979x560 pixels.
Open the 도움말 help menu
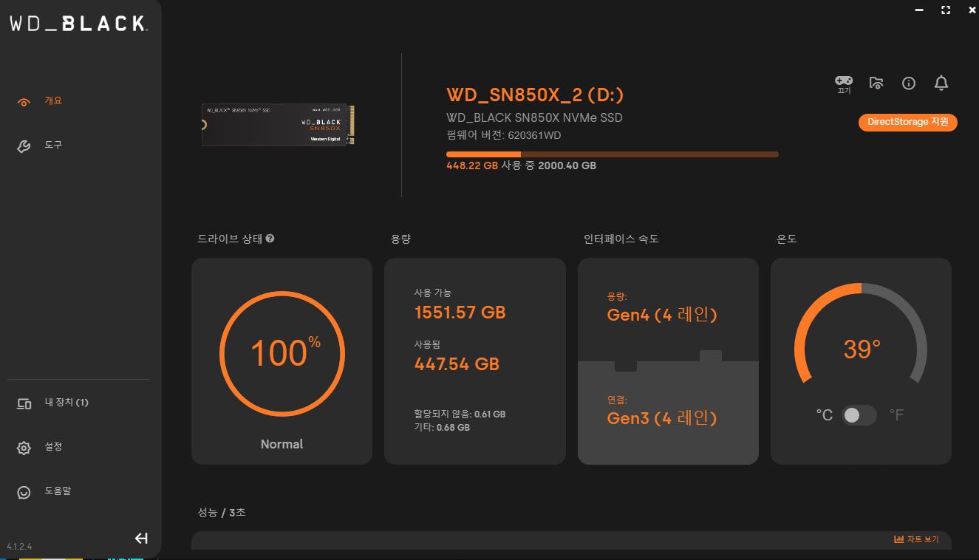pos(58,491)
